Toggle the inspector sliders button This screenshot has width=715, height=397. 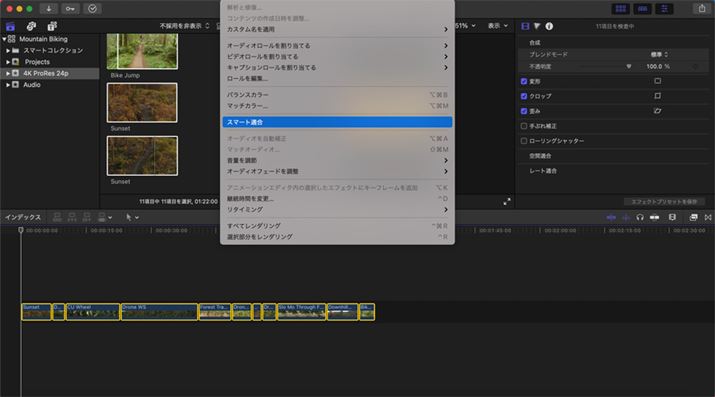[664, 9]
